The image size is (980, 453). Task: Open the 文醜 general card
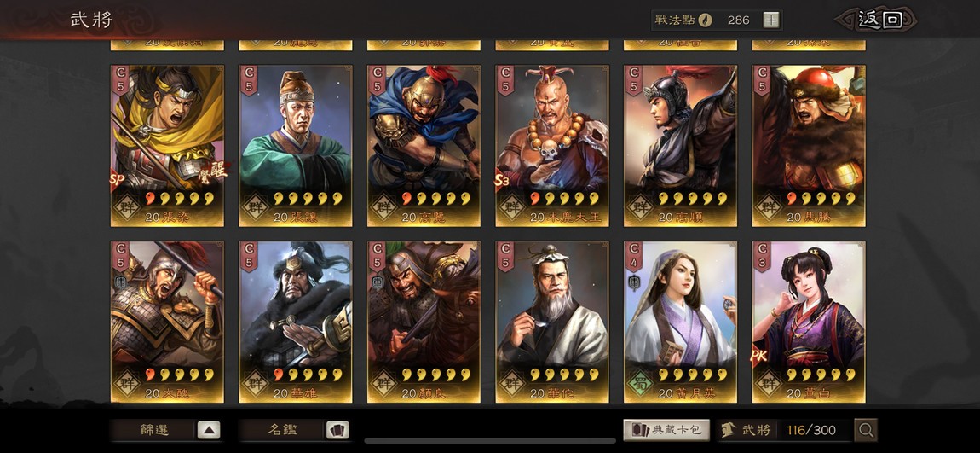167,322
